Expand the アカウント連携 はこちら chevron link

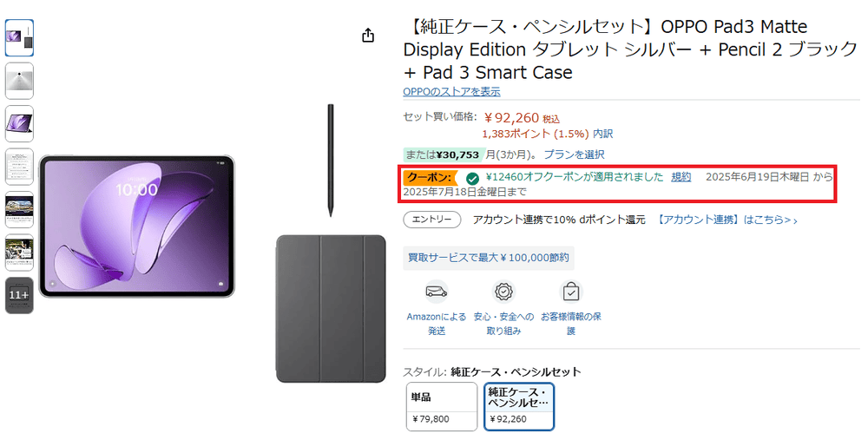tap(727, 220)
